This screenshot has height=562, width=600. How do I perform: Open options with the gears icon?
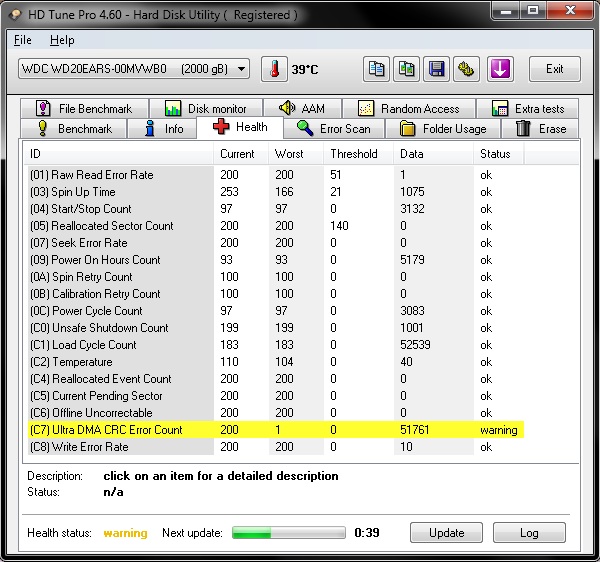pos(466,69)
